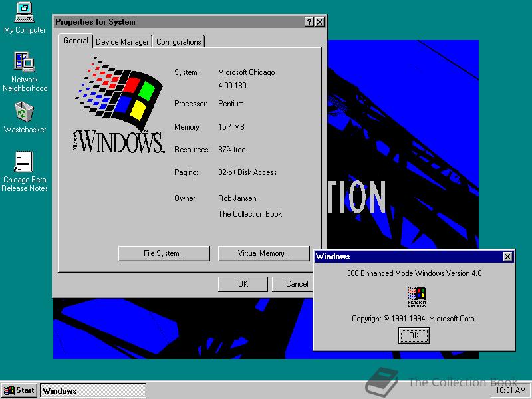Confirm Properties for System with OK
532x399 pixels.
[x=243, y=284]
